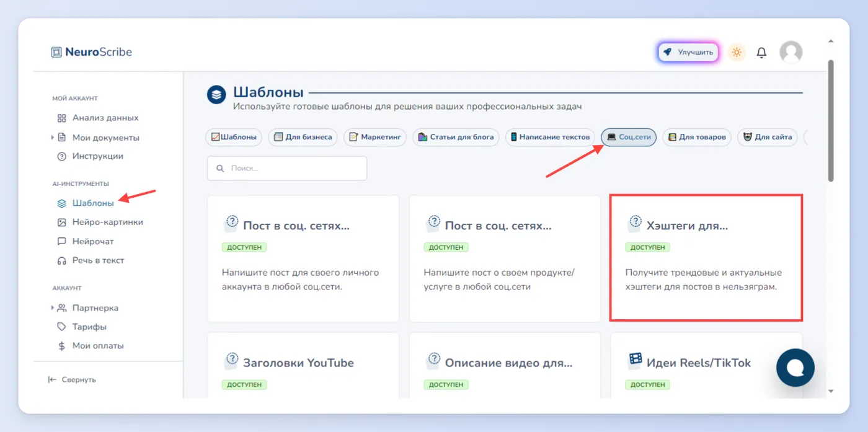Screen dimensions: 868x432
Task: Select the Шаблоны filter chip
Action: [234, 137]
